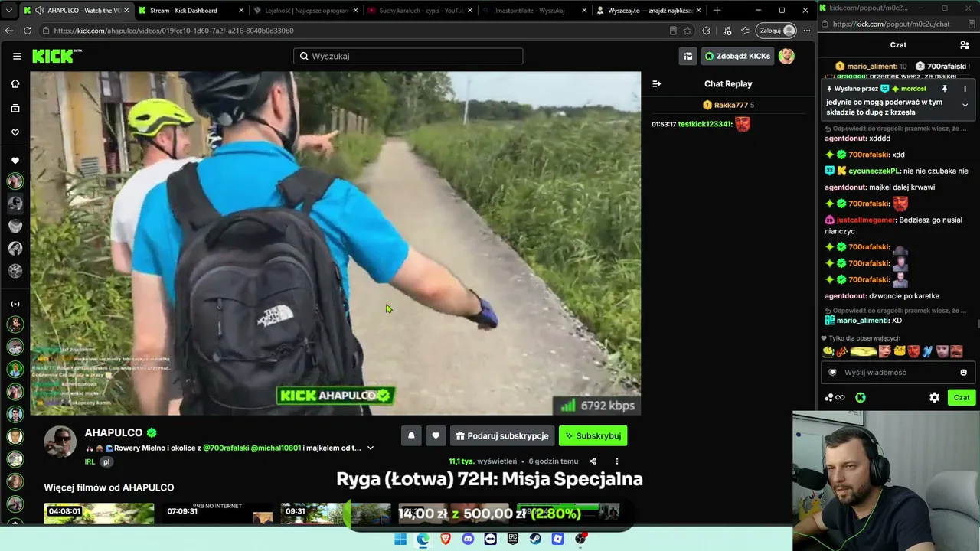Open channel points icon in chat footer
Screen dimensions: 980x551
pos(835,397)
